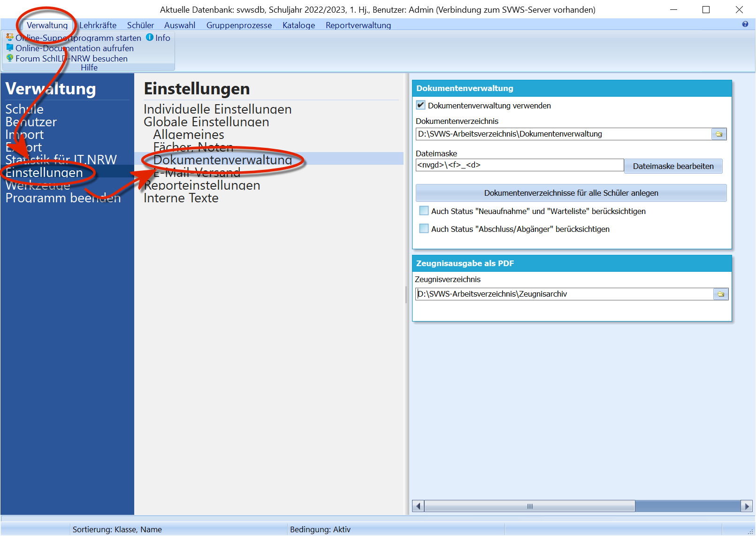Viewport: 756px width, 536px height.
Task: Select Individuelle Einstellungen tree node
Action: 218,109
